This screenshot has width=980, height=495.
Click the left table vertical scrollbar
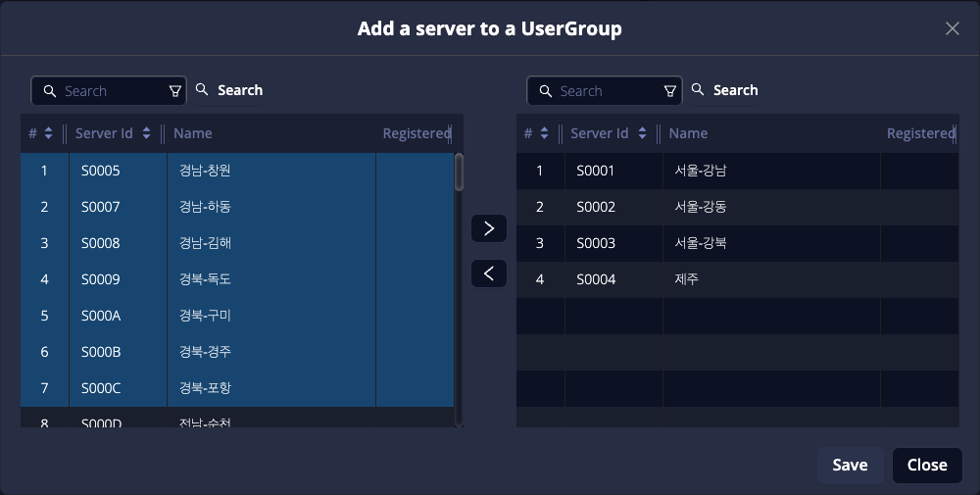pos(459,173)
